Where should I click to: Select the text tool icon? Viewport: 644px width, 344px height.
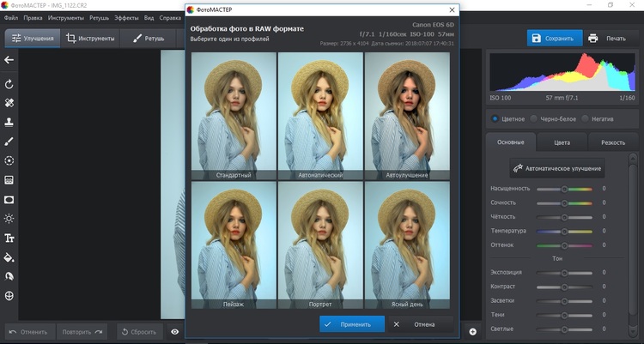pyautogui.click(x=9, y=238)
